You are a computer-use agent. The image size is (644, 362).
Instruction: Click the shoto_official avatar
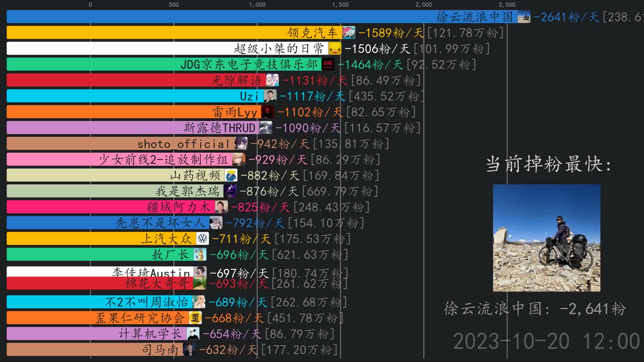(x=241, y=143)
